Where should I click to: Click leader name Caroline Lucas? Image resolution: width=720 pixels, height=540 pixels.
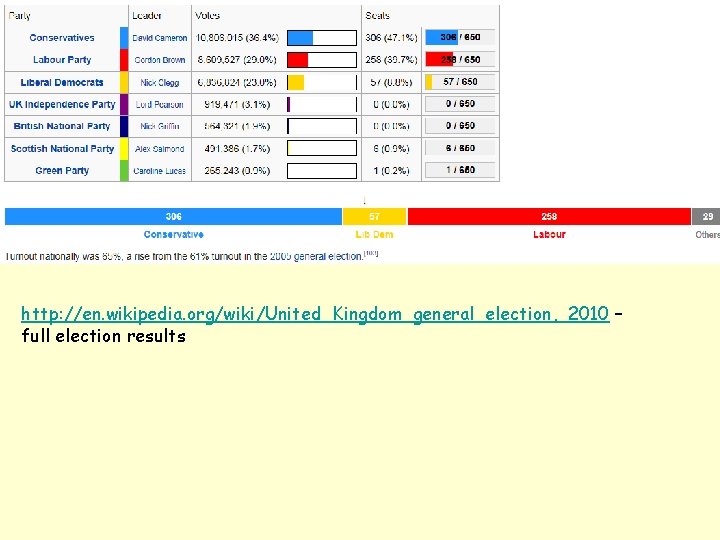click(160, 171)
